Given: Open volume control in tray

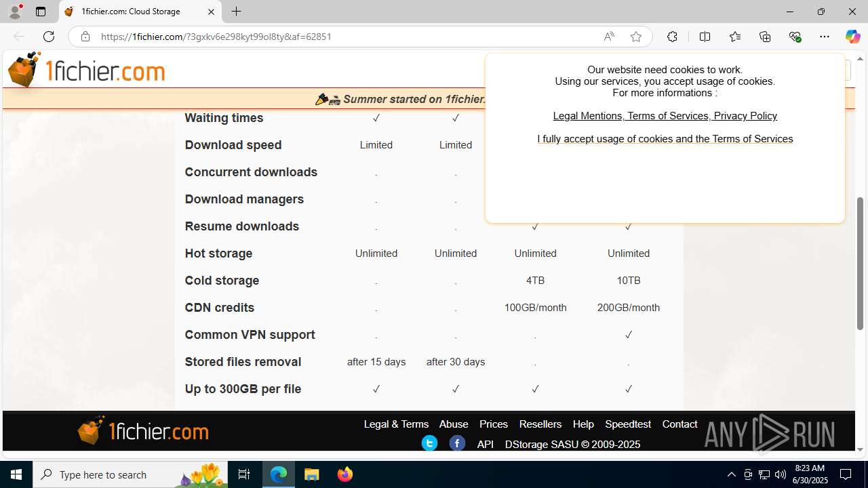Looking at the screenshot, I should click(x=780, y=474).
